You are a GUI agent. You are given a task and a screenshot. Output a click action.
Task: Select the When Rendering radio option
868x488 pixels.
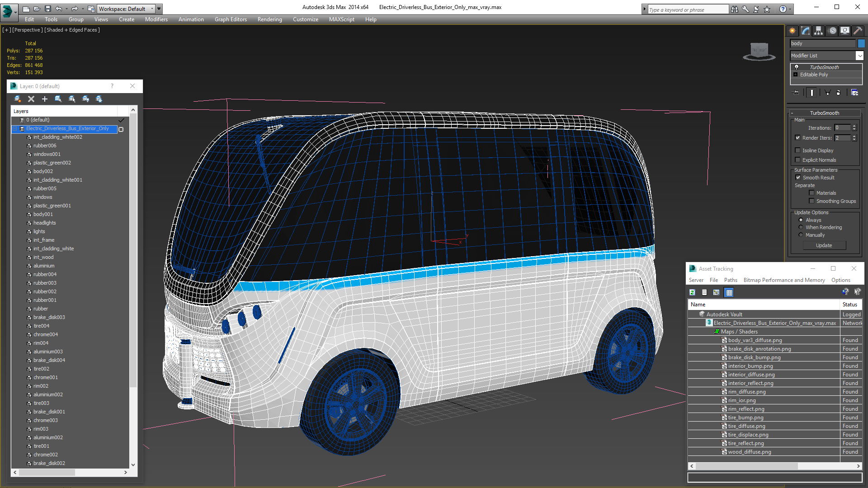(x=801, y=227)
